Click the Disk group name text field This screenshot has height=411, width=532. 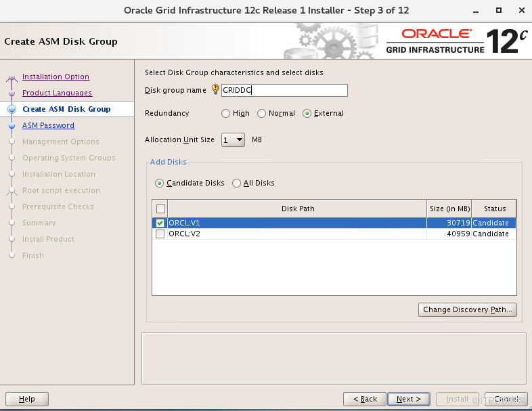pos(284,90)
